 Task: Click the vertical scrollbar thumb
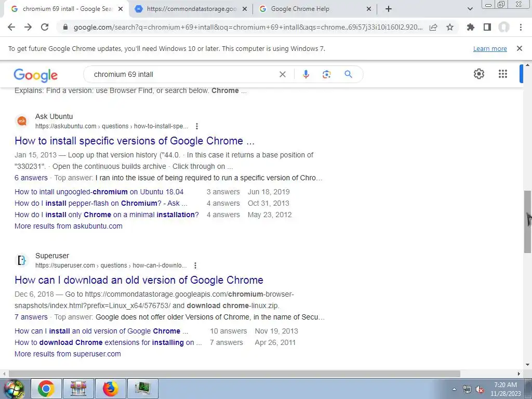[528, 221]
